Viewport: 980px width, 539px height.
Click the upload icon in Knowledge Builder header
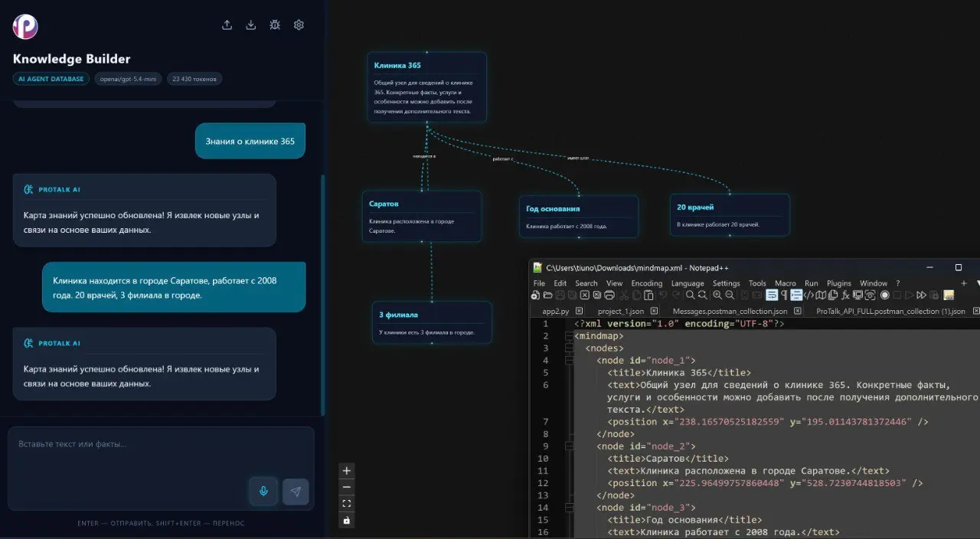[x=227, y=24]
